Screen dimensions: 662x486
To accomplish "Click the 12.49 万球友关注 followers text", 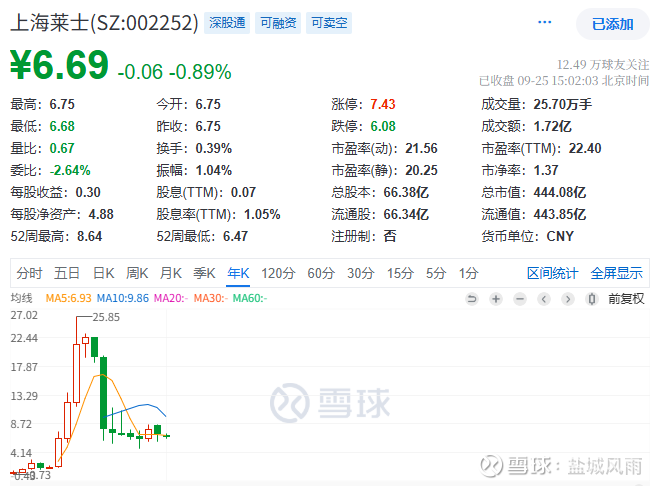I will click(603, 65).
